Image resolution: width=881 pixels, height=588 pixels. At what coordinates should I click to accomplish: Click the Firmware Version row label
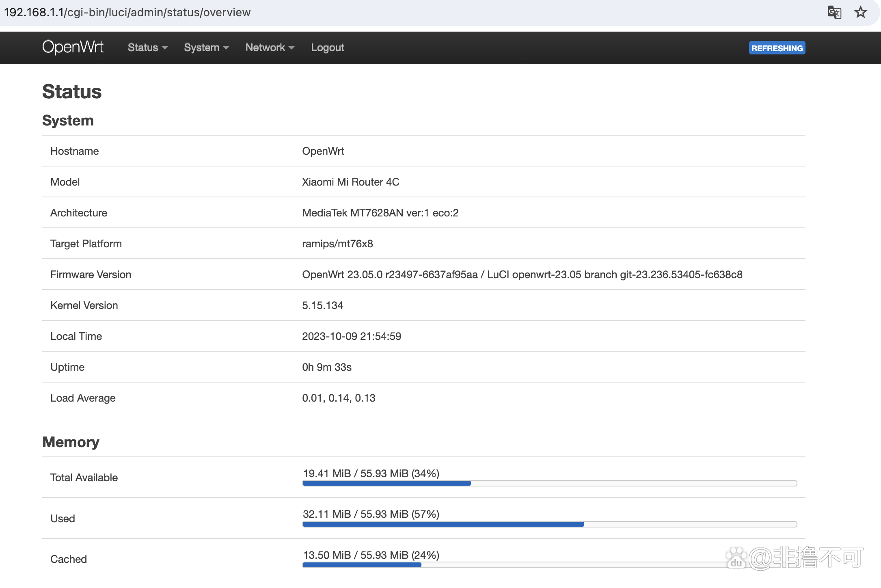pyautogui.click(x=91, y=275)
